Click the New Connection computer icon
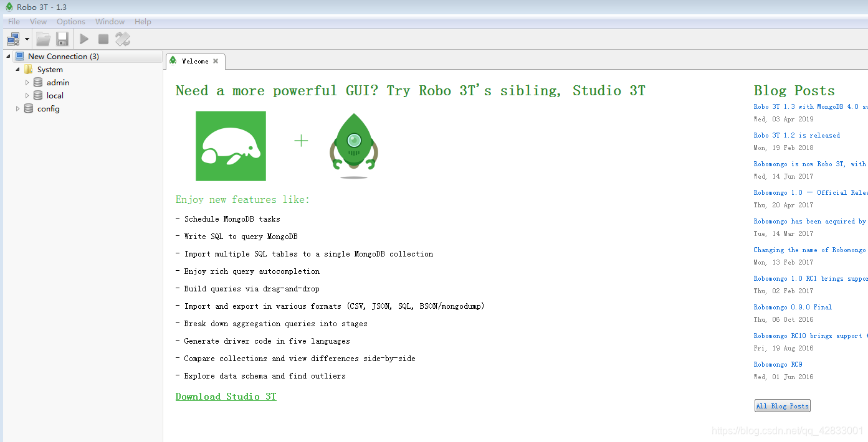Viewport: 868px width, 442px height. (20, 56)
